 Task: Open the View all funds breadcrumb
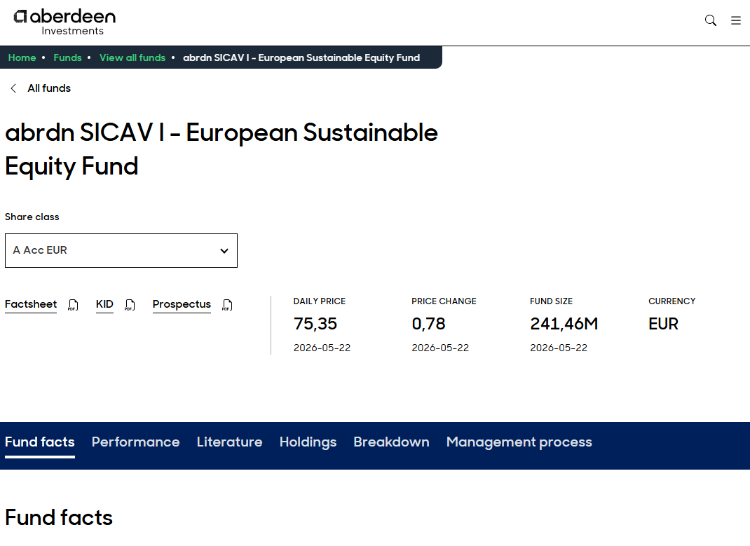coord(132,58)
